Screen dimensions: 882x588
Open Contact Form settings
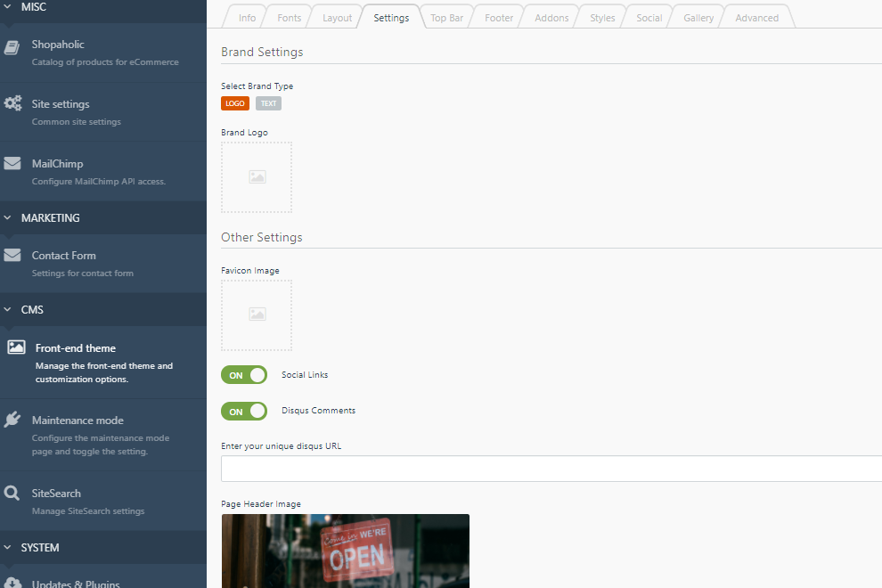(103, 264)
